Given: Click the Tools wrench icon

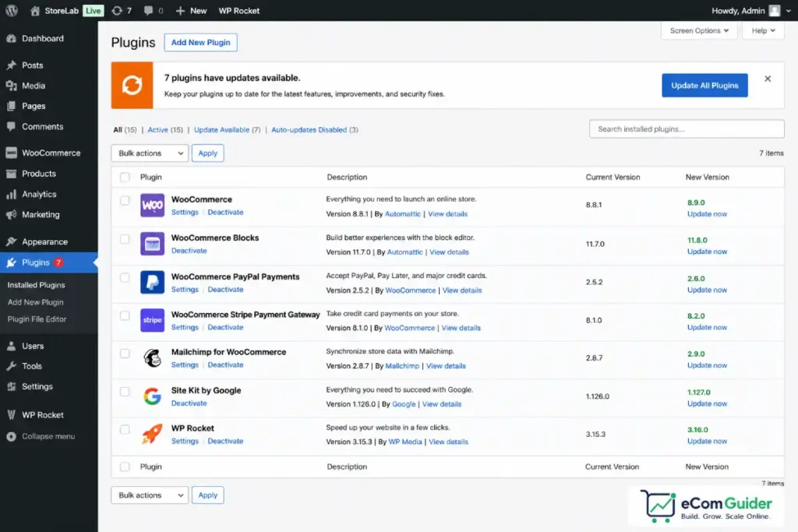Looking at the screenshot, I should pyautogui.click(x=11, y=366).
